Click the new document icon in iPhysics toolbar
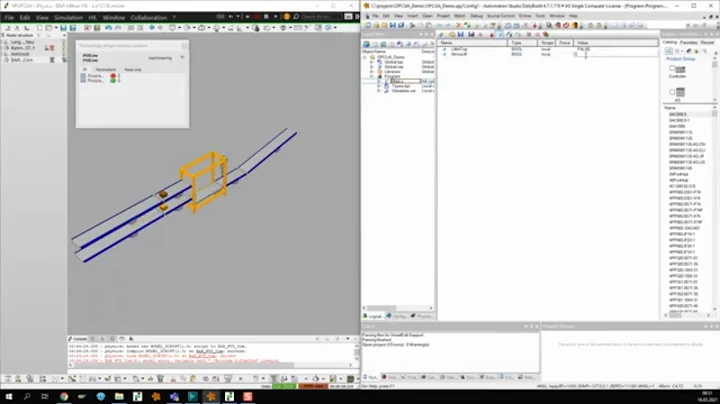 coord(39,28)
